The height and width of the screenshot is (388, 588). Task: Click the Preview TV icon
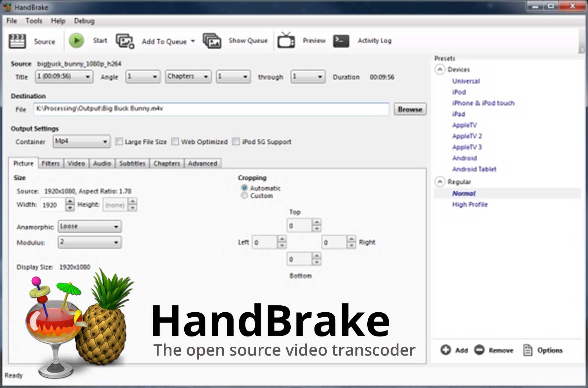pyautogui.click(x=286, y=40)
